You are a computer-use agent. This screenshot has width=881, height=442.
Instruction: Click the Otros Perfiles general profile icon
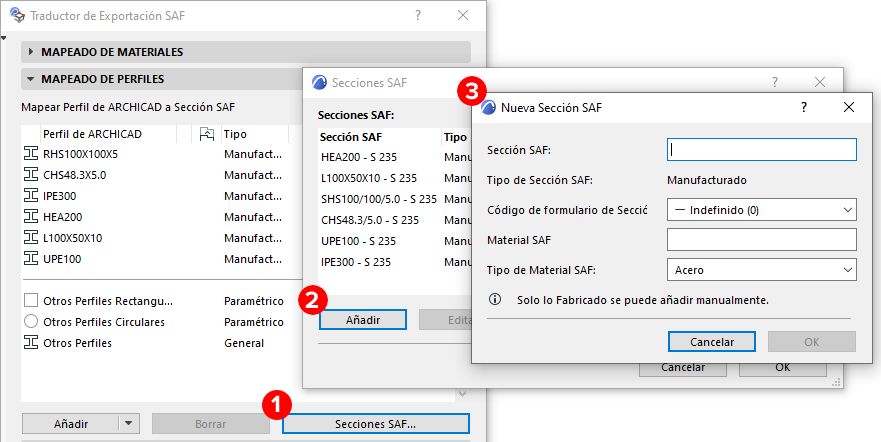(x=30, y=343)
